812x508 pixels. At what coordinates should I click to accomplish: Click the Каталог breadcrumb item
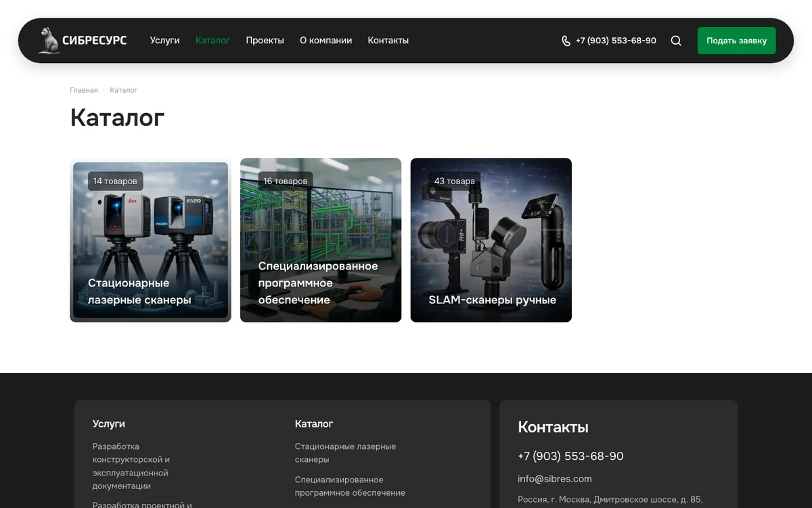tap(124, 90)
